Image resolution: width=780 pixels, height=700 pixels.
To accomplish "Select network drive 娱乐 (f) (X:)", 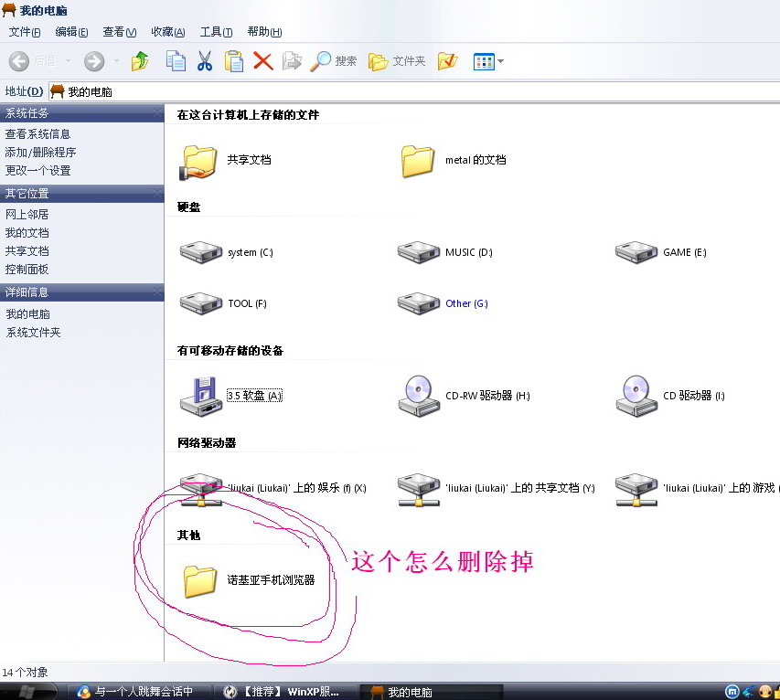I will click(200, 489).
